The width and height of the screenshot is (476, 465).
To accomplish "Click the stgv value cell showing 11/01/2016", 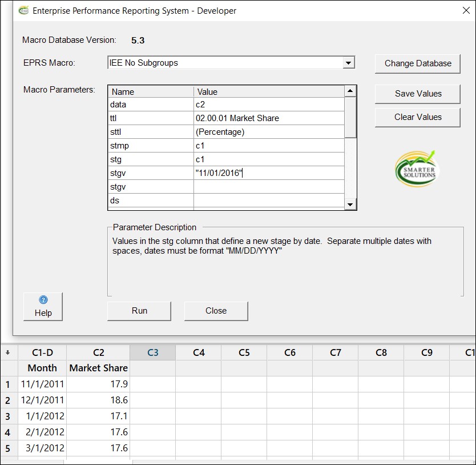I will 268,173.
